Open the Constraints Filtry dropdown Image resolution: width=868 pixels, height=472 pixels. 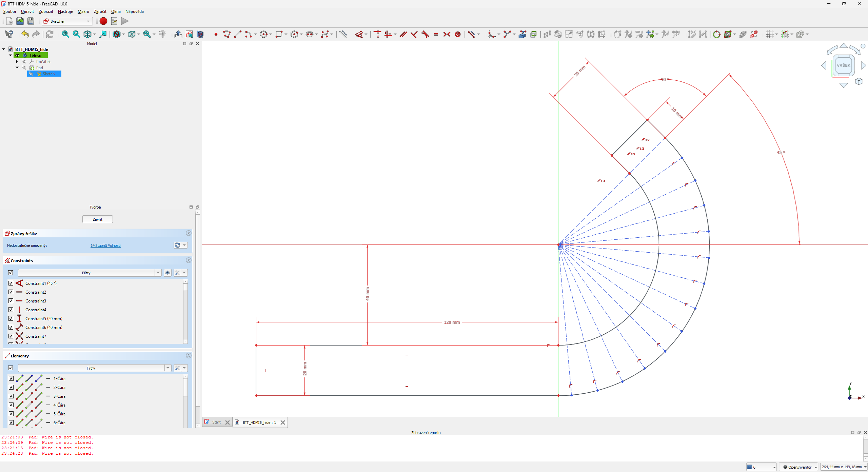[x=158, y=273]
